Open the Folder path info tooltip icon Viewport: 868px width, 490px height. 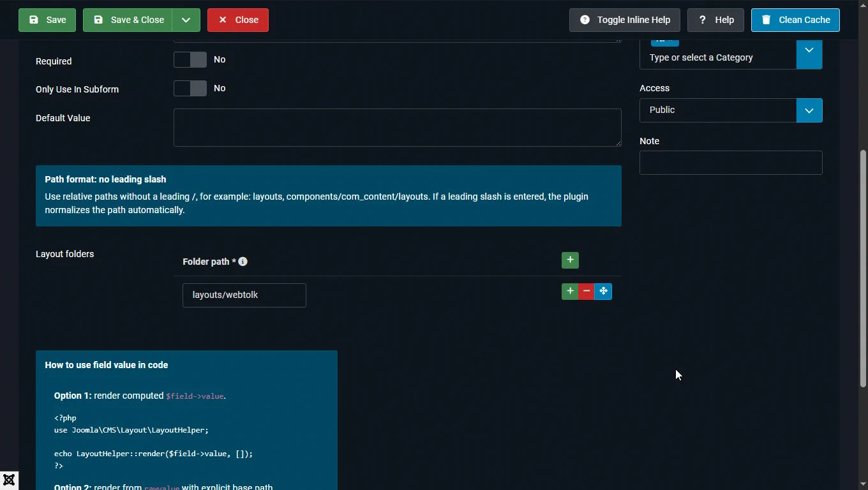[x=243, y=262]
